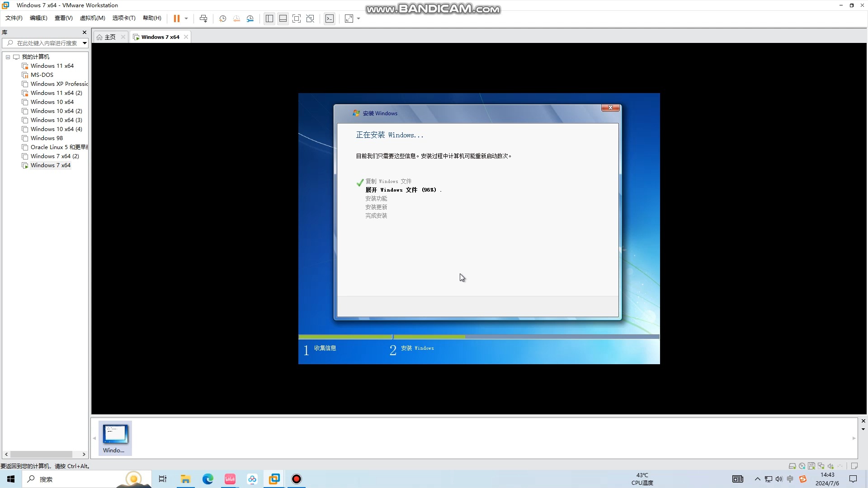Click the hard disk status bar icon
Screen dimensions: 868x488
(792, 466)
